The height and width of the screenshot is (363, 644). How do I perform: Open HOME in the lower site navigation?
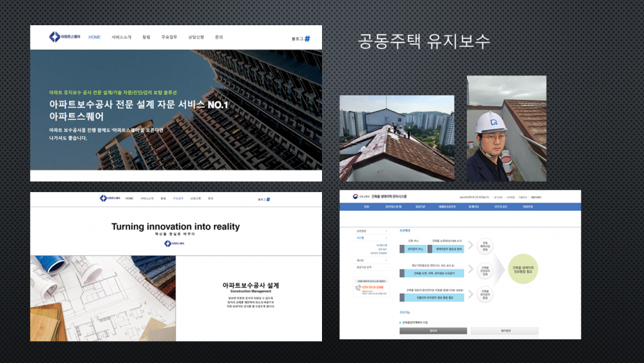coord(129,199)
